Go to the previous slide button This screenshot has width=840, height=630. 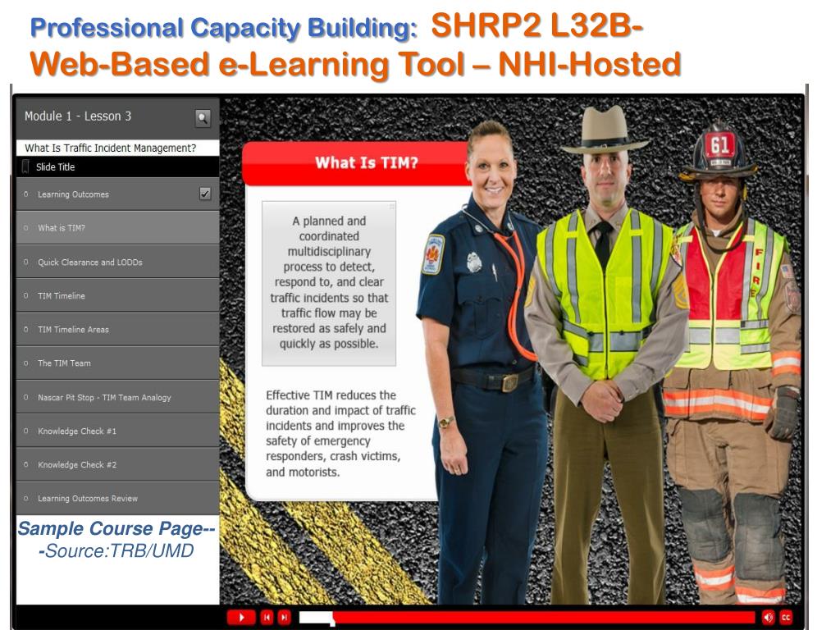(x=267, y=618)
